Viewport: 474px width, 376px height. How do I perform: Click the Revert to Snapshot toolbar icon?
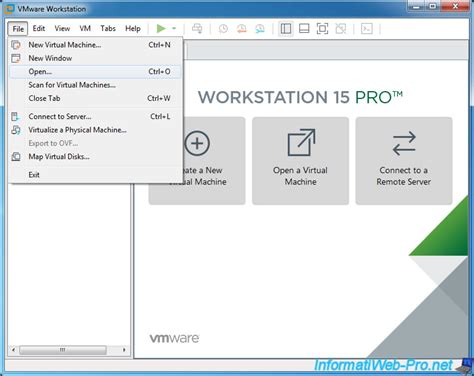[242, 29]
